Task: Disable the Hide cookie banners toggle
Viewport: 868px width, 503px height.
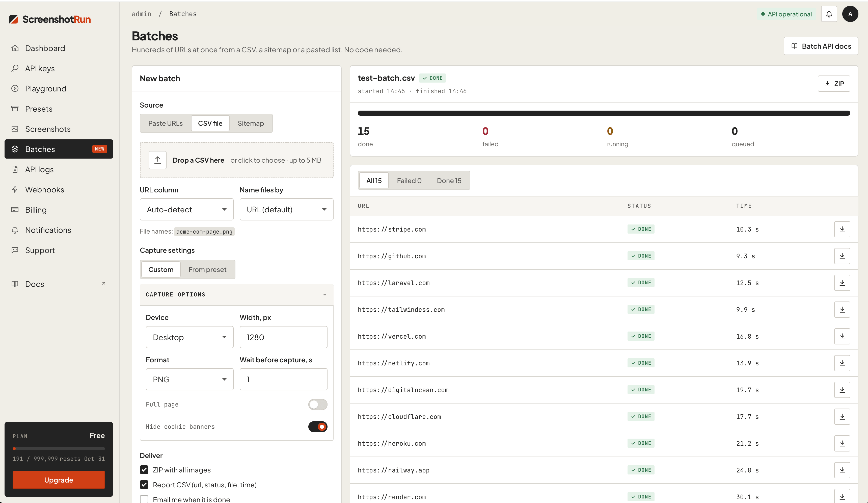Action: pyautogui.click(x=318, y=427)
